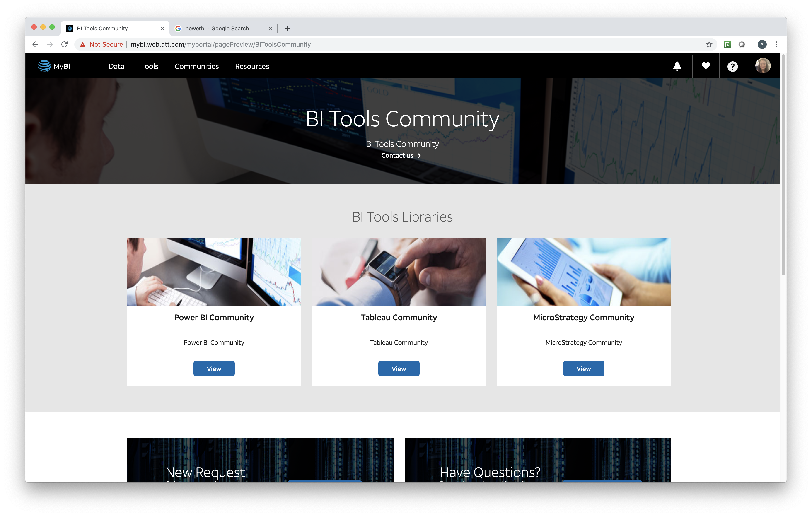The image size is (812, 516).
Task: Expand the Resources menu
Action: (x=252, y=66)
